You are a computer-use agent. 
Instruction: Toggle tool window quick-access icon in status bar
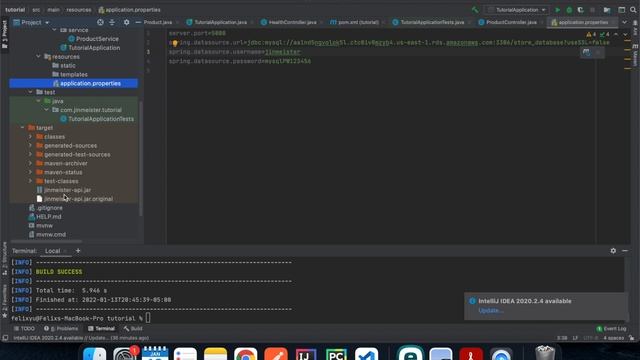5,338
